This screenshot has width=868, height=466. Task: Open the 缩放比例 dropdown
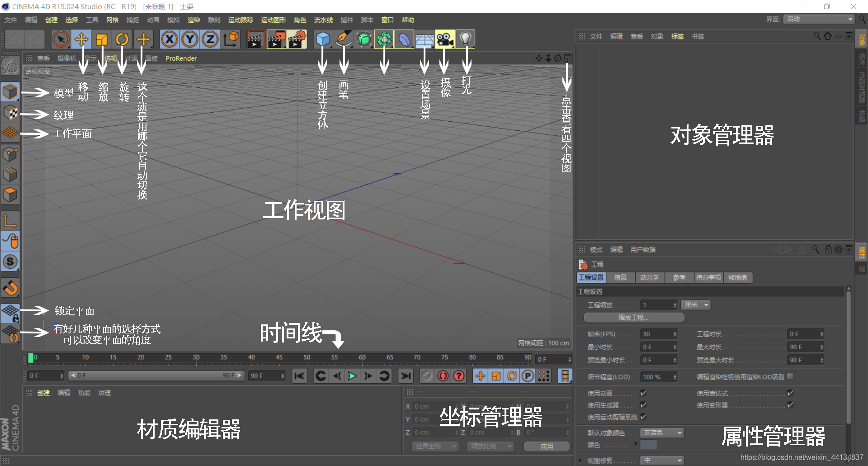[490, 446]
